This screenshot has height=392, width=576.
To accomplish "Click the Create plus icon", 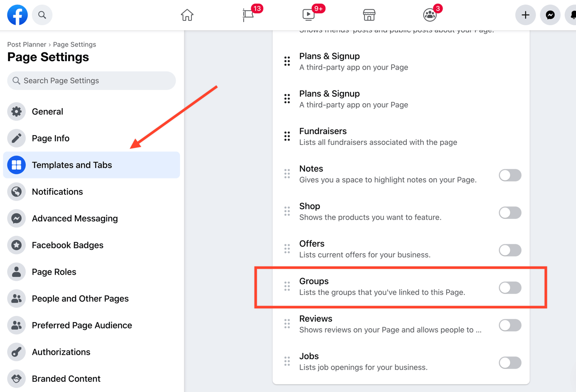I will coord(525,15).
